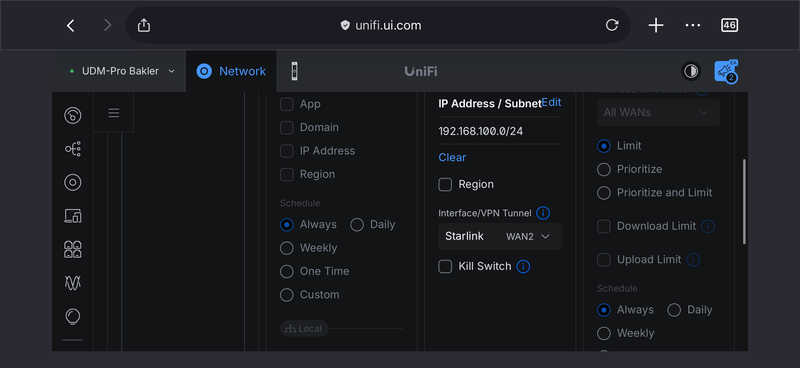Screen dimensions: 800x368
Task: Toggle the hamburger menu button
Action: click(x=114, y=112)
